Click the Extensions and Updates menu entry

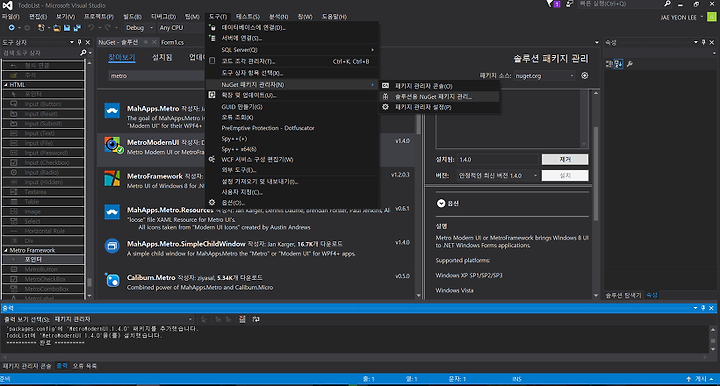pos(292,95)
